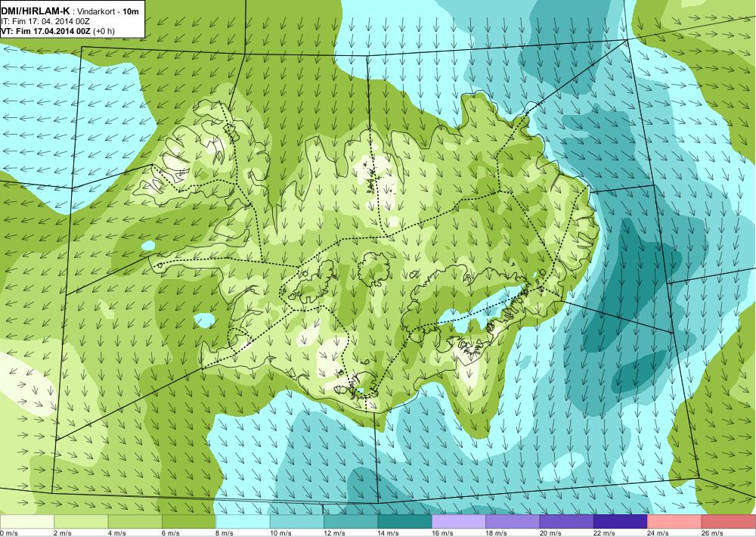756x537 pixels.
Task: Click the "12 m/s" legend label
Action: coord(335,533)
